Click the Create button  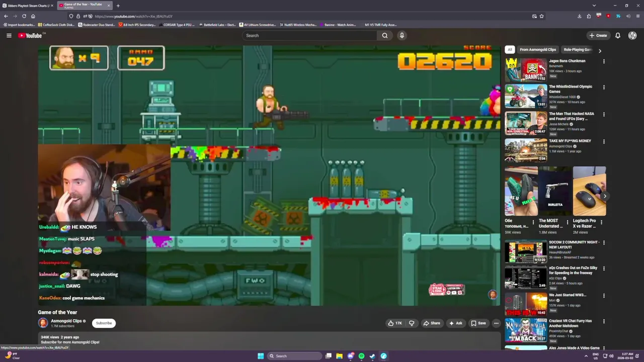598,35
